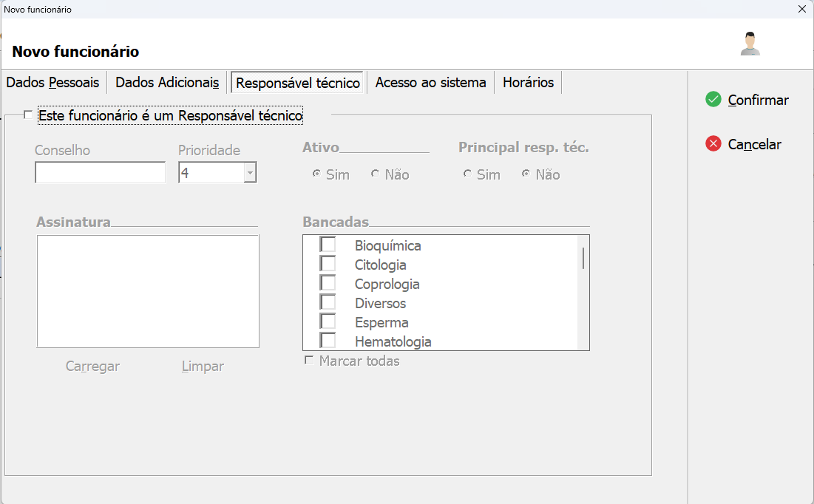Click the Coprologia list item text
Viewport: 814px width, 504px height.
pos(387,284)
